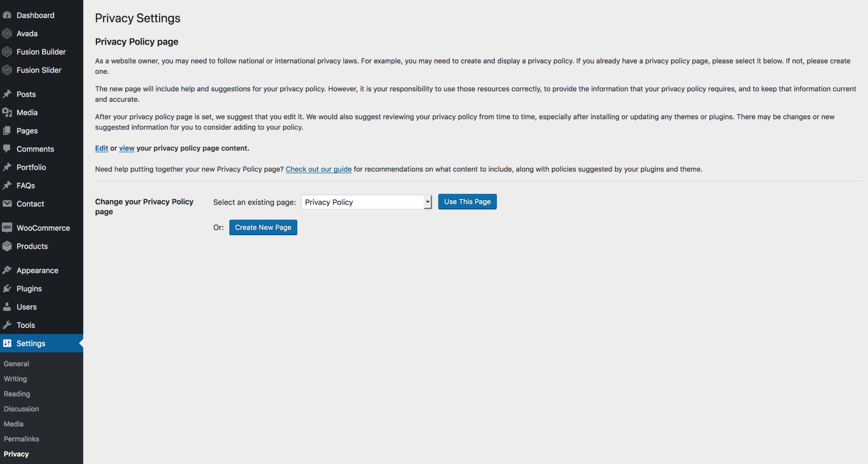Click the Edit privacy policy link
This screenshot has height=464, width=868.
coord(101,148)
